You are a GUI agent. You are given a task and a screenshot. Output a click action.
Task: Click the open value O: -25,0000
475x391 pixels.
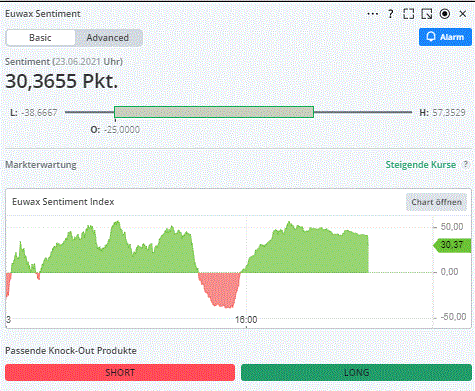[115, 130]
